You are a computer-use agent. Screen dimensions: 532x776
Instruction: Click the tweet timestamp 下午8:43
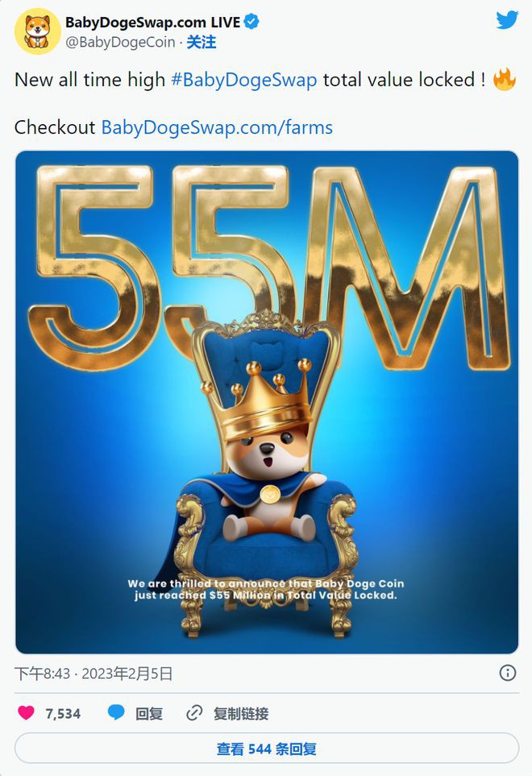(x=42, y=674)
